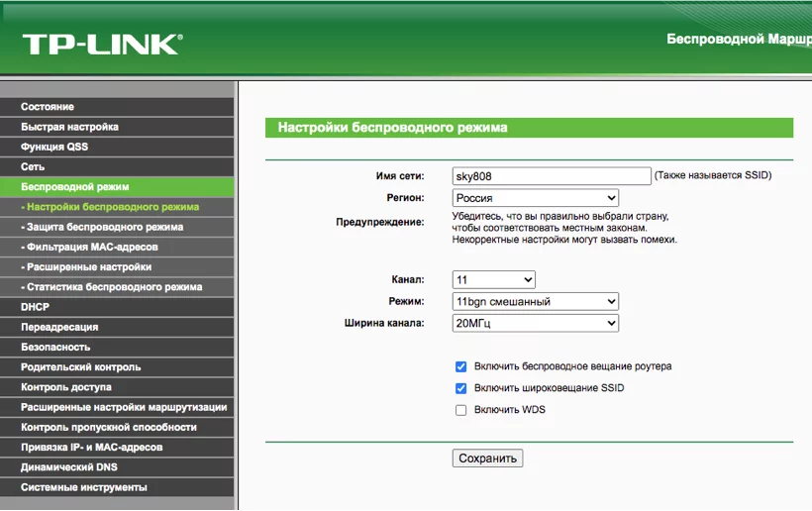Open Быстрая настройка in sidebar

[x=117, y=127]
